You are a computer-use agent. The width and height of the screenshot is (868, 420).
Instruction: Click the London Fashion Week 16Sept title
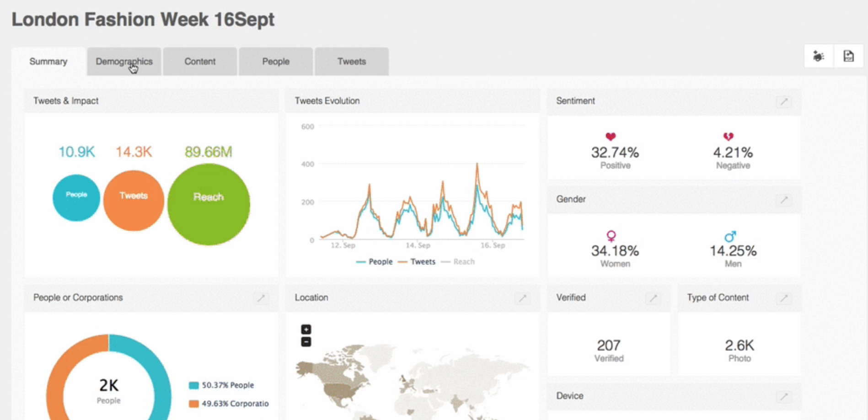pos(143,20)
